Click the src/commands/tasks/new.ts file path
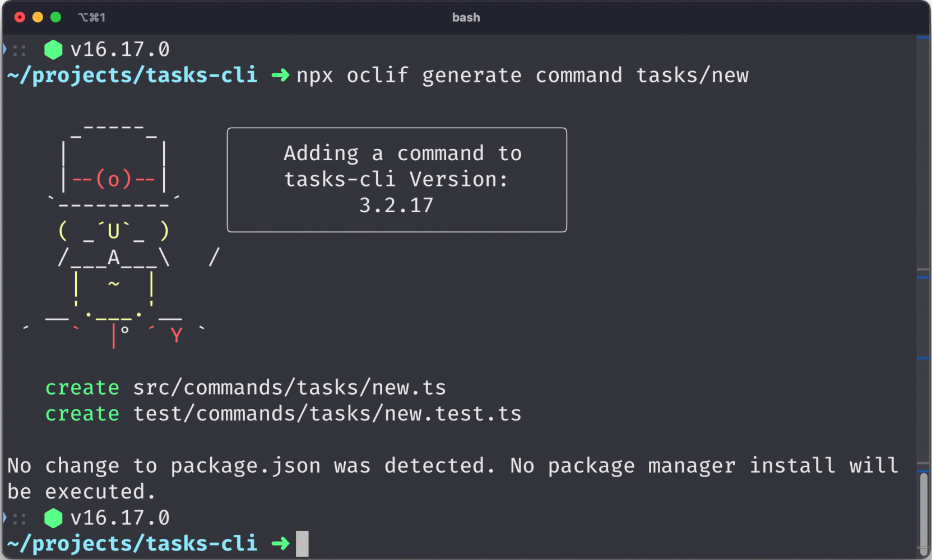Image resolution: width=932 pixels, height=560 pixels. click(289, 388)
